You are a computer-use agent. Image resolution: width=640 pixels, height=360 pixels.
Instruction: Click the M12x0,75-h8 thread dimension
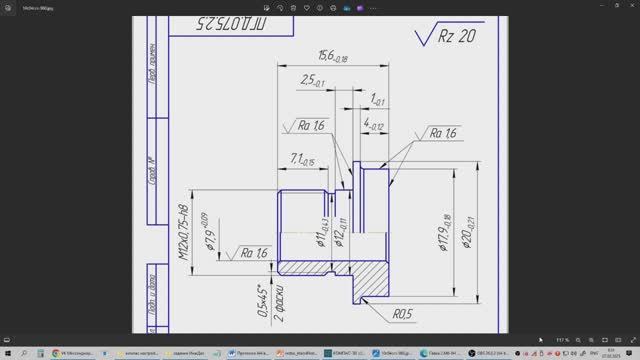(184, 232)
